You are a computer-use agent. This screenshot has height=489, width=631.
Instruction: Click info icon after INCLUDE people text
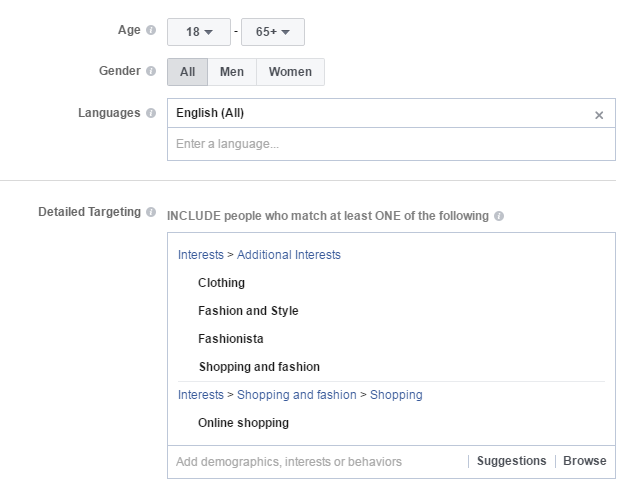499,216
